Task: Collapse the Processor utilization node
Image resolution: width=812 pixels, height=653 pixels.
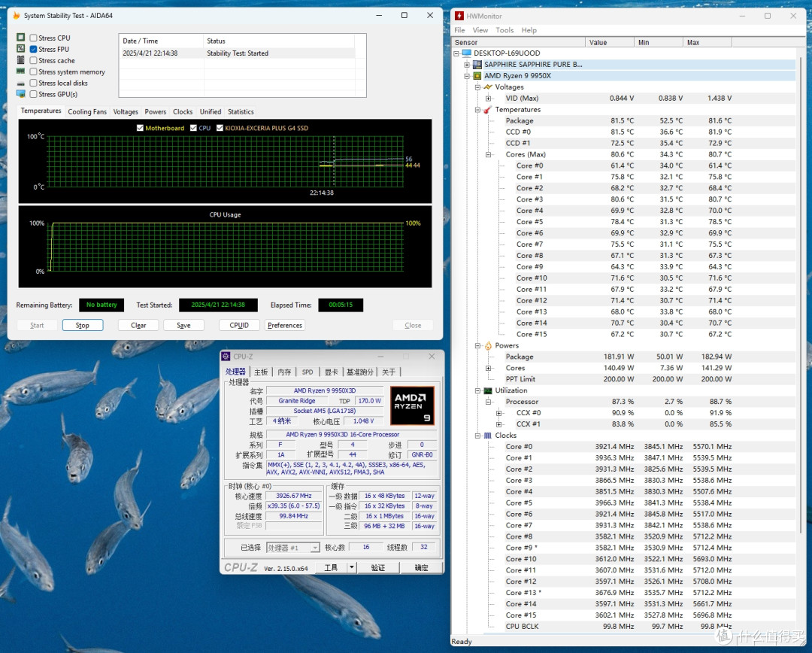Action: [x=489, y=402]
